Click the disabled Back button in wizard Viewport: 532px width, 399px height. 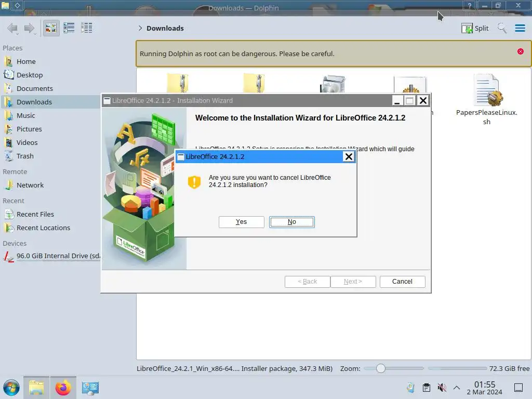[307, 282]
